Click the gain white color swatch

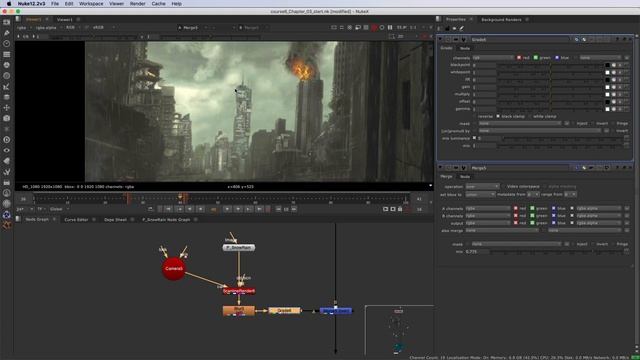(x=607, y=87)
